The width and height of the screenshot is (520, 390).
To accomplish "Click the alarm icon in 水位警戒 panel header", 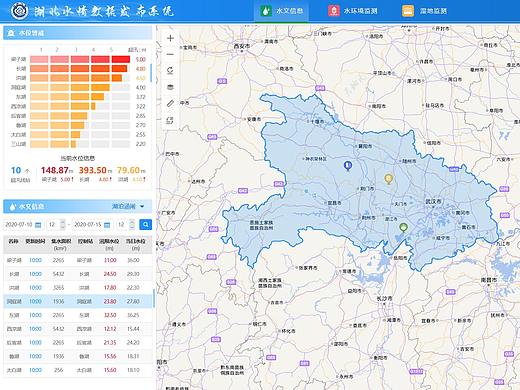I will (11, 33).
